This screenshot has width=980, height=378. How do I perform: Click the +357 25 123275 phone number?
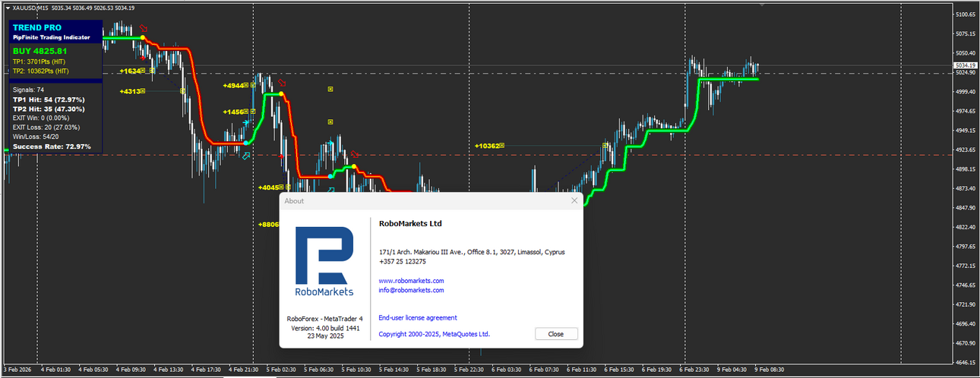coord(402,261)
